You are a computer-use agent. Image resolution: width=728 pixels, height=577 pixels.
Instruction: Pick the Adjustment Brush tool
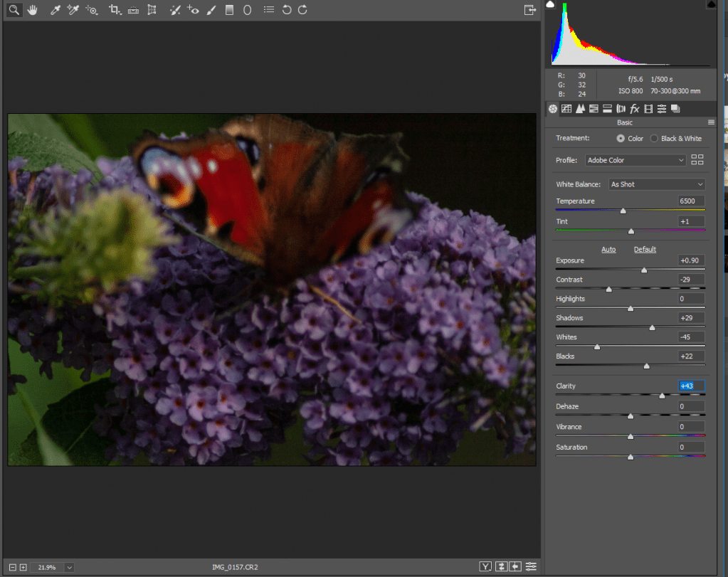[x=211, y=10]
